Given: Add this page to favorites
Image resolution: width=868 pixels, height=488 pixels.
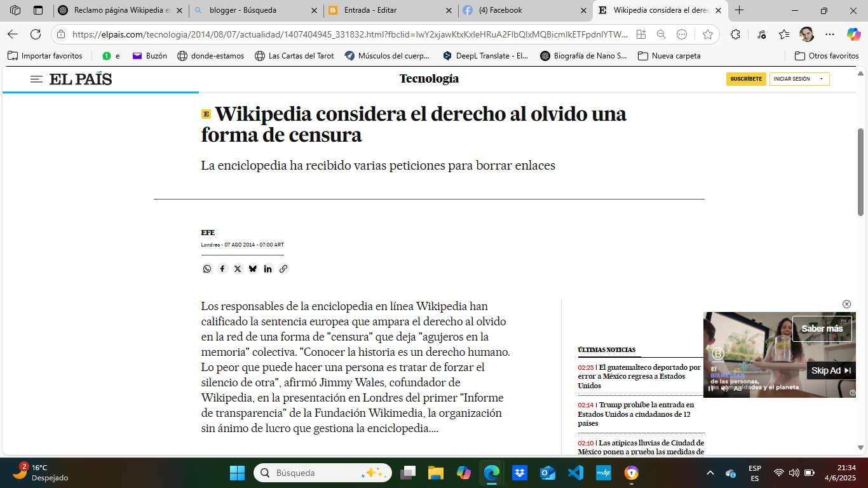Looking at the screenshot, I should point(708,34).
